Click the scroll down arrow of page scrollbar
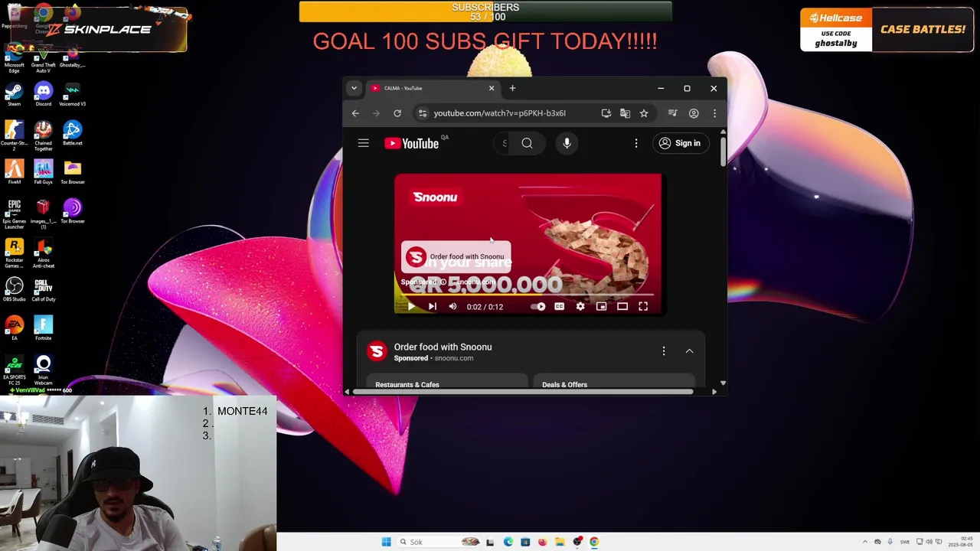The width and height of the screenshot is (980, 551). coord(723,383)
